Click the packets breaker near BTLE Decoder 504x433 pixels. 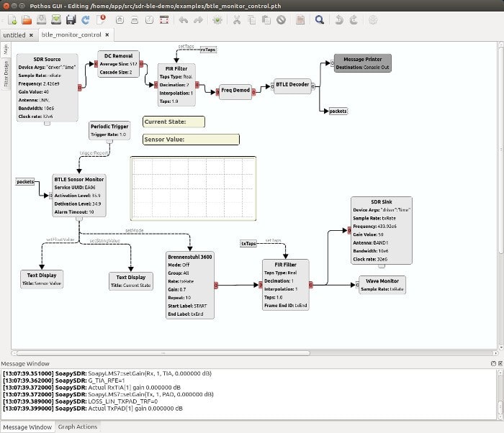(338, 111)
